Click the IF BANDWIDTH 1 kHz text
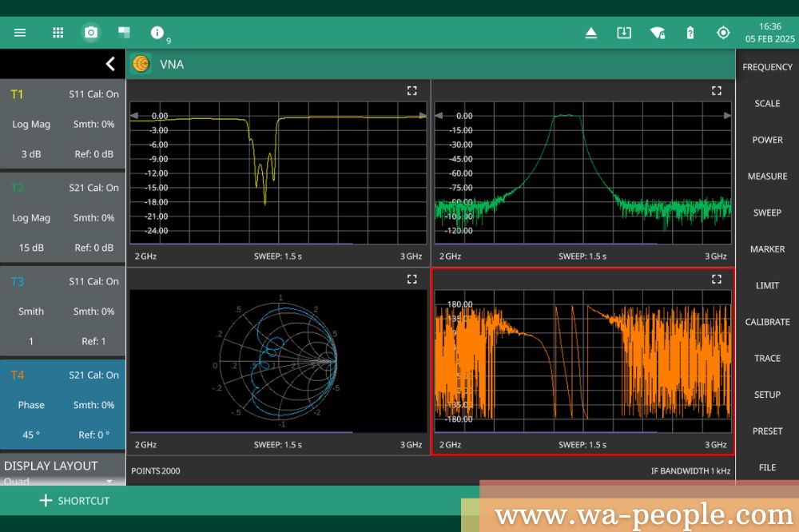799x532 pixels. [690, 470]
